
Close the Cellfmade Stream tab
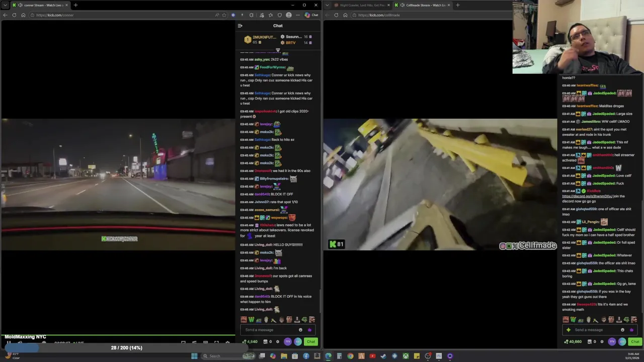tap(449, 5)
